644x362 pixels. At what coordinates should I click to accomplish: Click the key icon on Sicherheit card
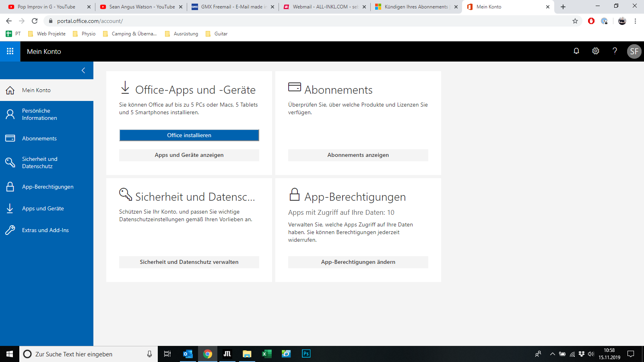126,194
